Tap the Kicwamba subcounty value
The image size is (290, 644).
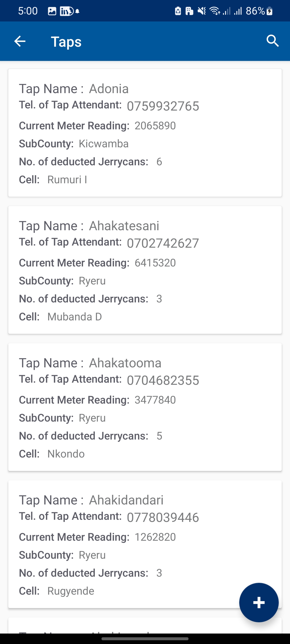point(104,144)
